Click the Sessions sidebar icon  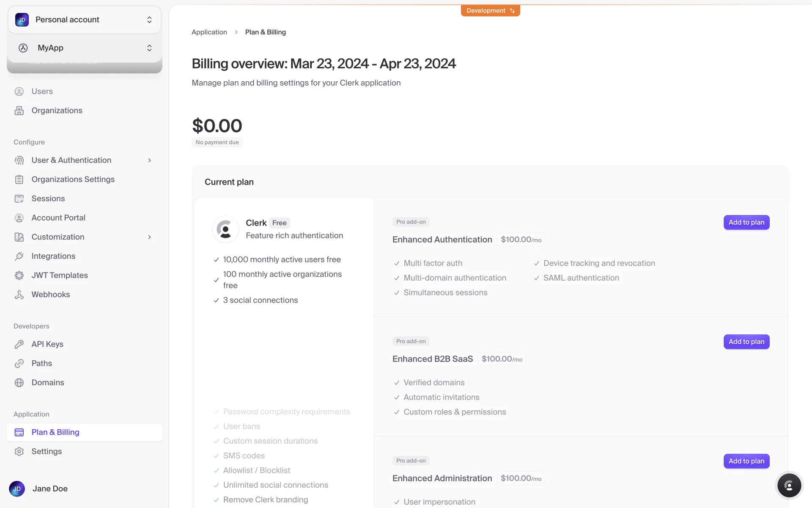19,199
